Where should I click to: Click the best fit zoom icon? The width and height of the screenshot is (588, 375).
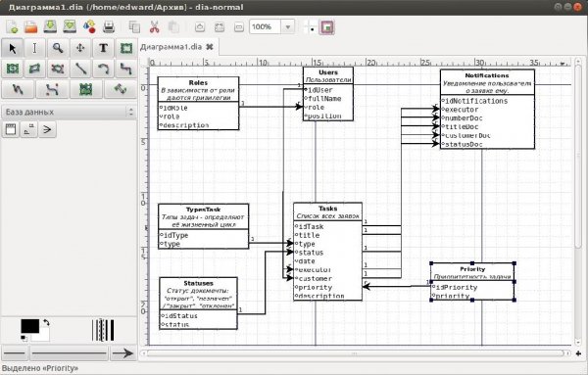pos(220,27)
